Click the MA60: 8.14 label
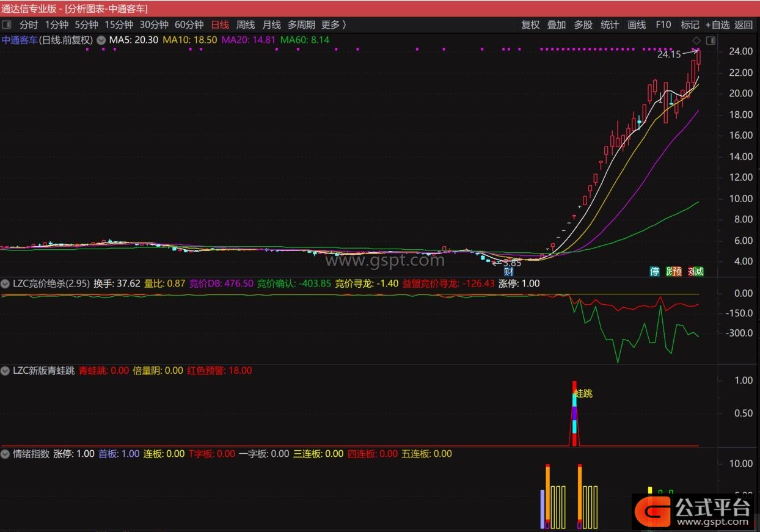 coord(305,40)
